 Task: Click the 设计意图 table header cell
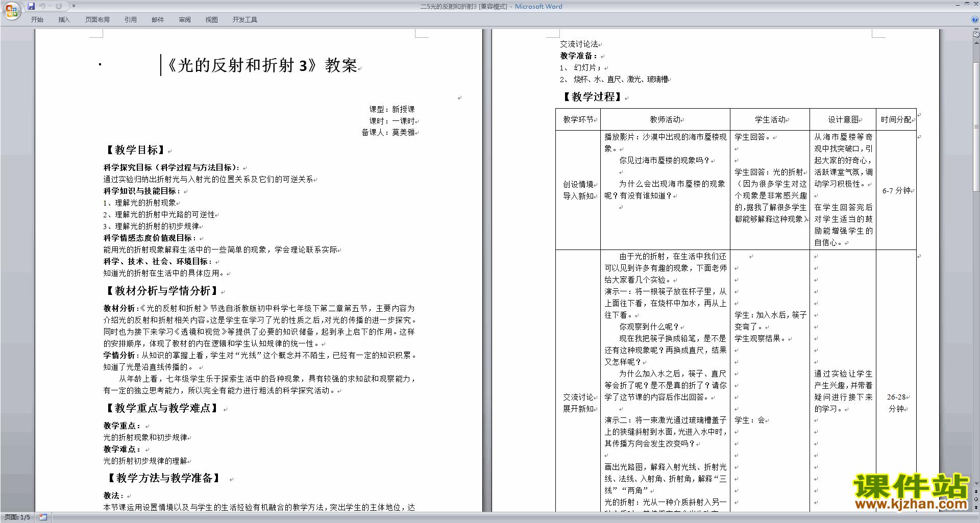coord(843,119)
